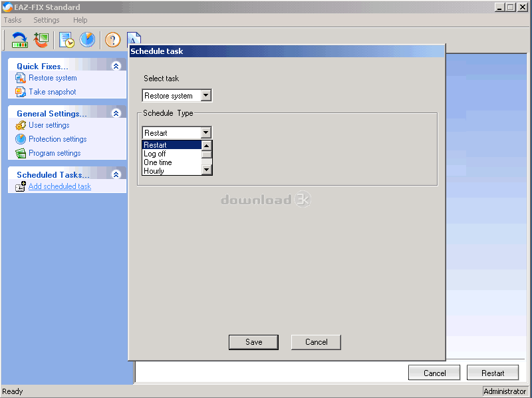The image size is (532, 398).
Task: Click Cancel in the Schedule task dialog
Action: (316, 342)
